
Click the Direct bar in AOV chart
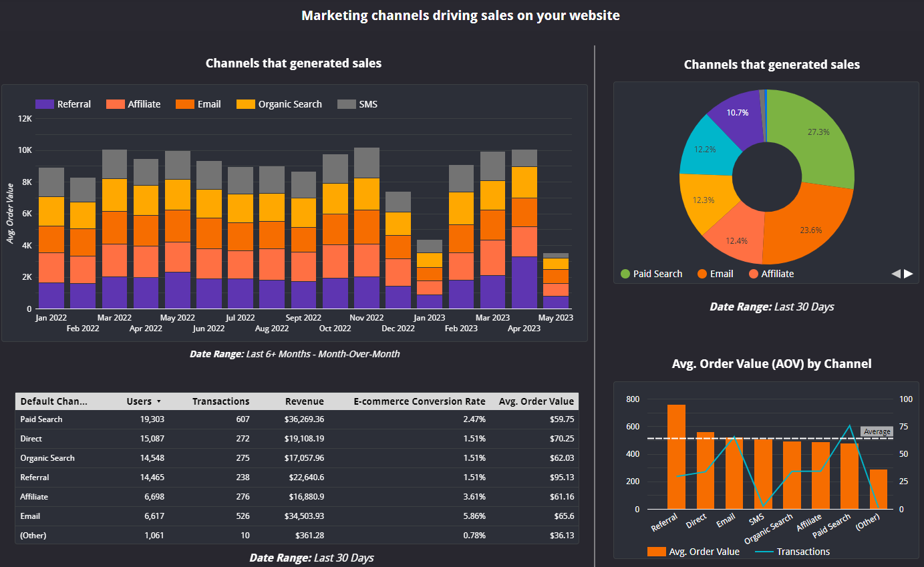point(706,471)
